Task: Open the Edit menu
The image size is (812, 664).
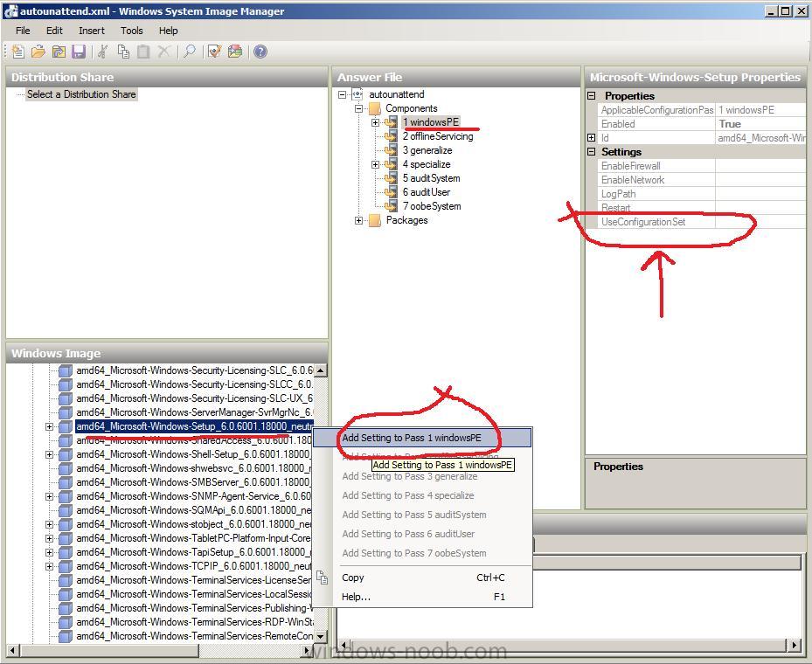Action: click(x=54, y=31)
